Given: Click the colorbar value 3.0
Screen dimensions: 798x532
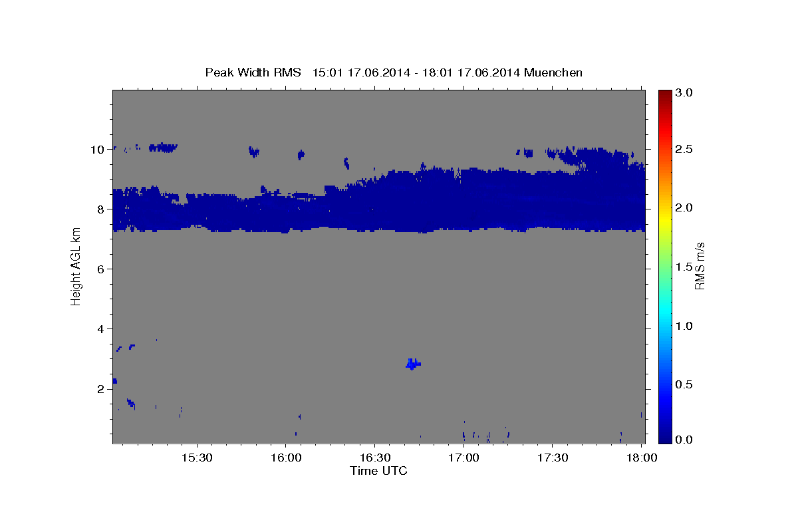Looking at the screenshot, I should point(684,93).
